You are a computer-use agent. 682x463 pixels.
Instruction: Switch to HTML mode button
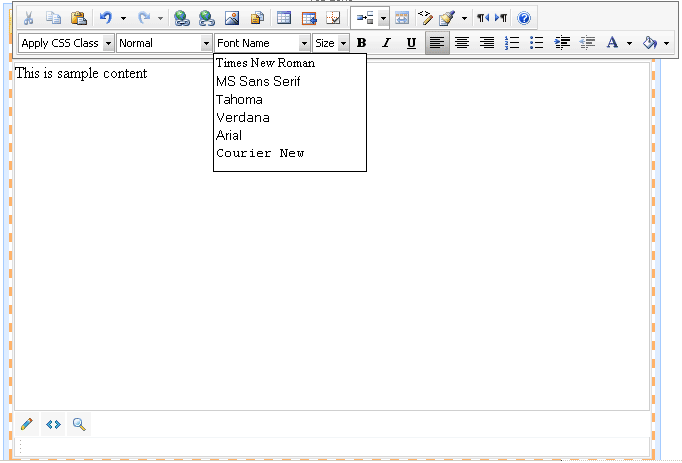coord(53,424)
